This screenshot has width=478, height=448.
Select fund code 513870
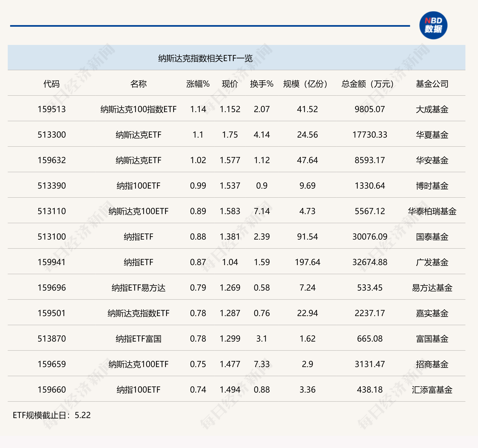(x=51, y=339)
